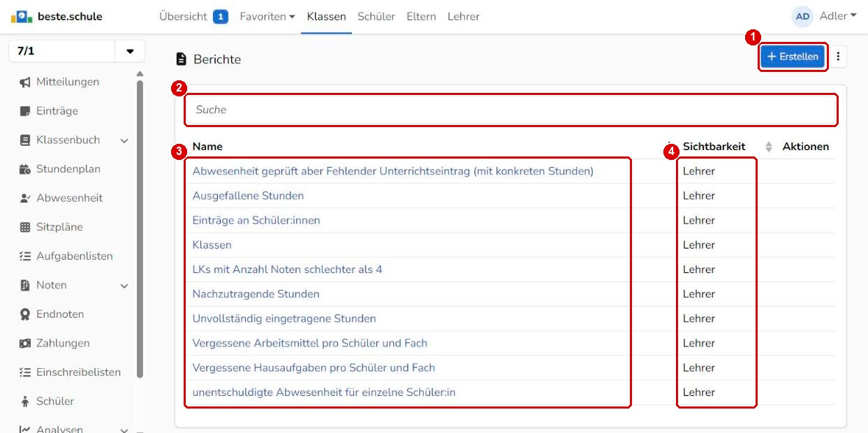Screen dimensions: 868x433
Task: Click the Noten document icon
Action: click(25, 285)
